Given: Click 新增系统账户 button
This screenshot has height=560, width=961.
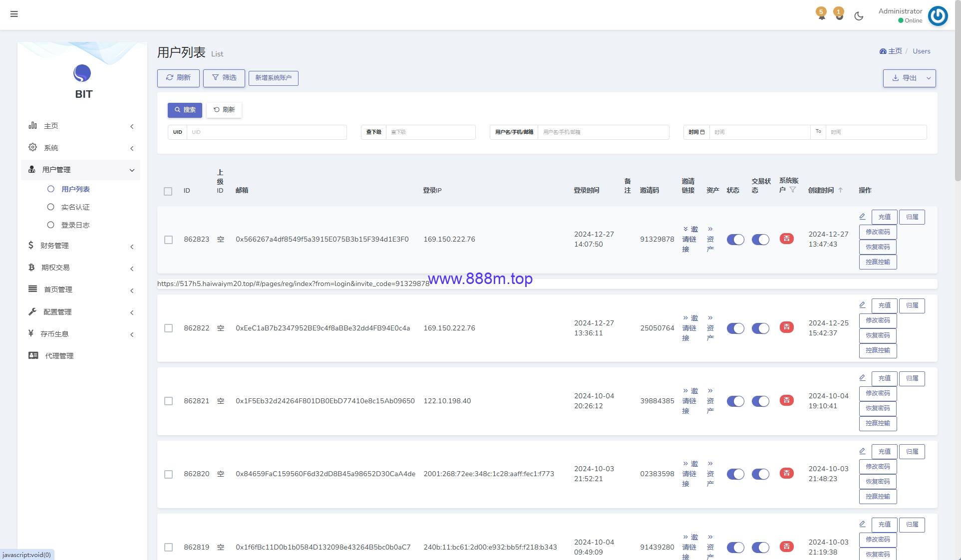Looking at the screenshot, I should pos(273,78).
